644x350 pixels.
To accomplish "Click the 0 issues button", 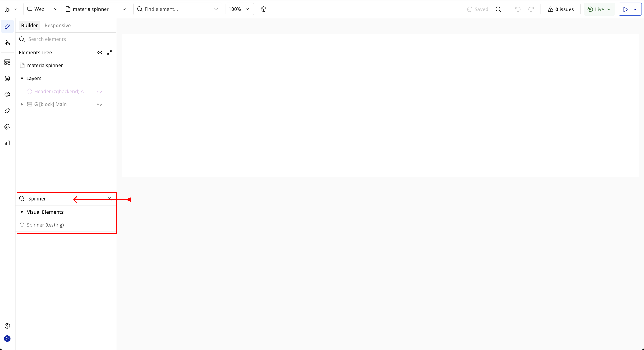I will [561, 9].
